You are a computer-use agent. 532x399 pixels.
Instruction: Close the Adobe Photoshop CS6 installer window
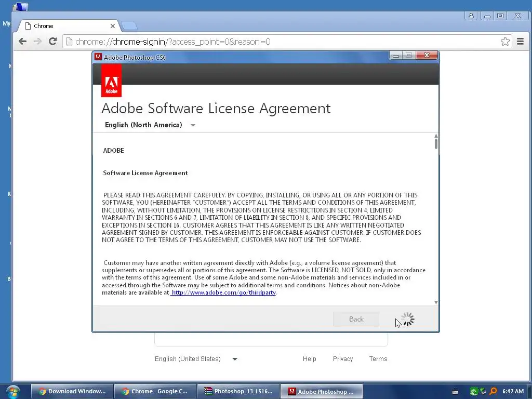(x=427, y=55)
